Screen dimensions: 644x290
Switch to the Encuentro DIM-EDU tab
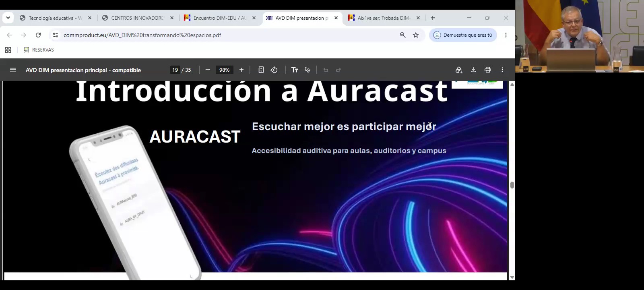click(x=220, y=18)
